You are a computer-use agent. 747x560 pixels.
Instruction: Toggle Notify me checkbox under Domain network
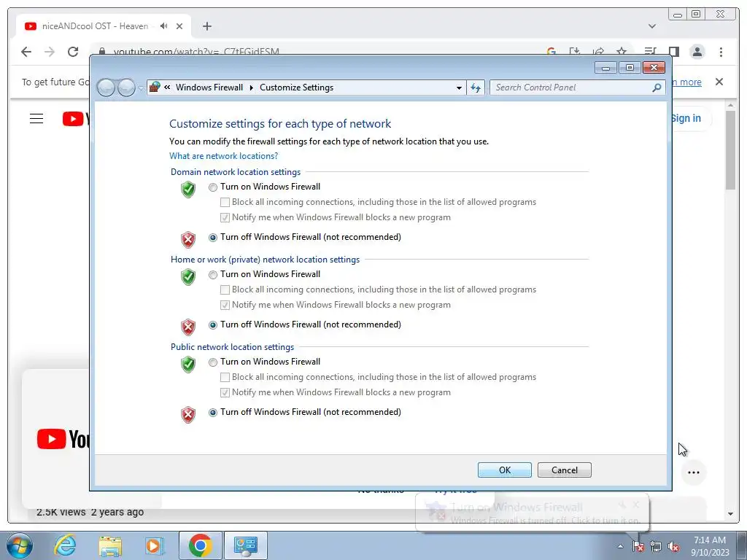tap(225, 217)
